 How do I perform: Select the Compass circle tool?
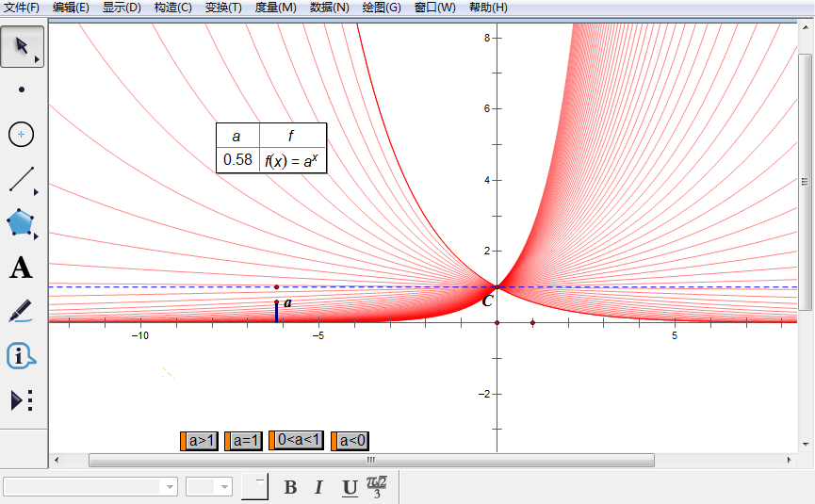pos(22,135)
